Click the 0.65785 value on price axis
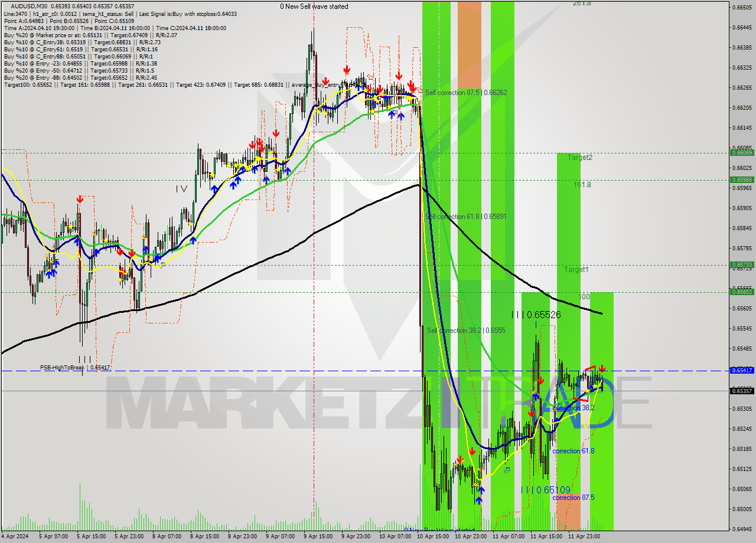The height and width of the screenshot is (543, 756). point(742,248)
